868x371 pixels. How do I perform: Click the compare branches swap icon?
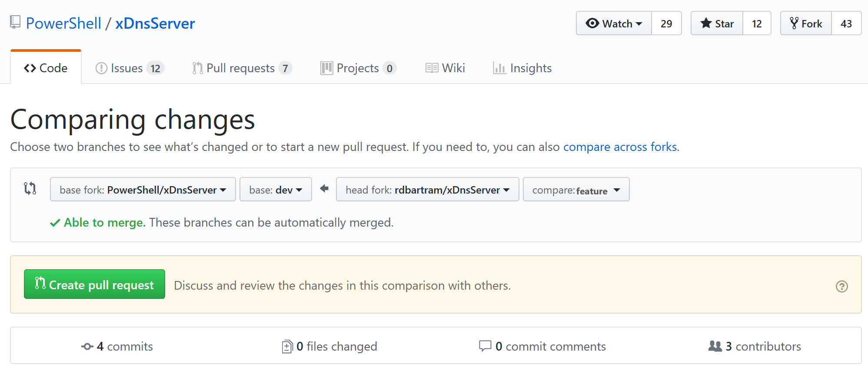(x=30, y=189)
